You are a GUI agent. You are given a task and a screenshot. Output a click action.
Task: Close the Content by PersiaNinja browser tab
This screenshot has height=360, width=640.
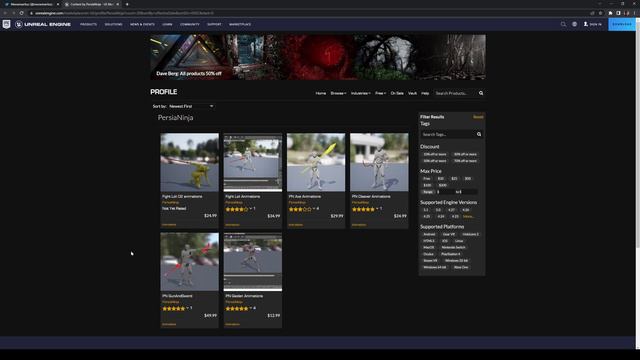click(x=118, y=4)
